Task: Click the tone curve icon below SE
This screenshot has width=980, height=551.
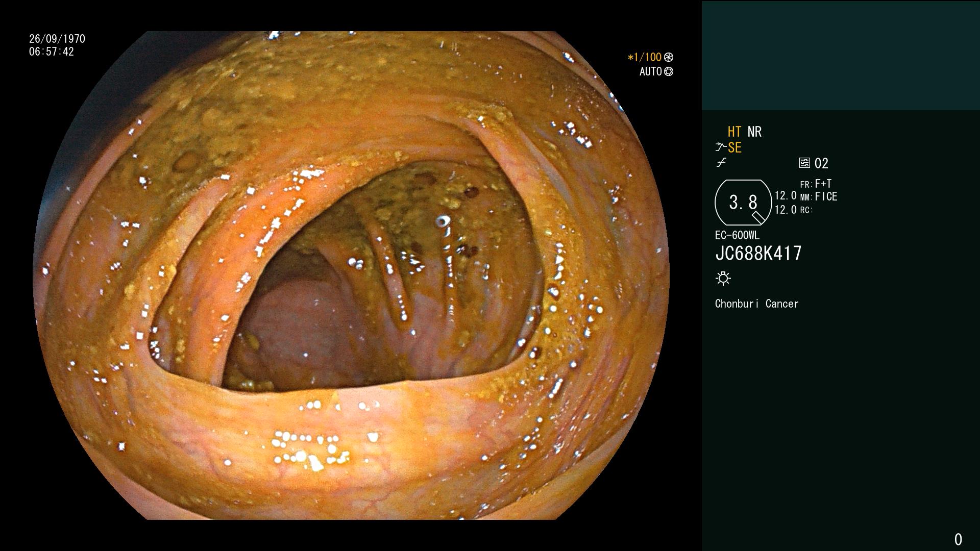Action: [721, 163]
